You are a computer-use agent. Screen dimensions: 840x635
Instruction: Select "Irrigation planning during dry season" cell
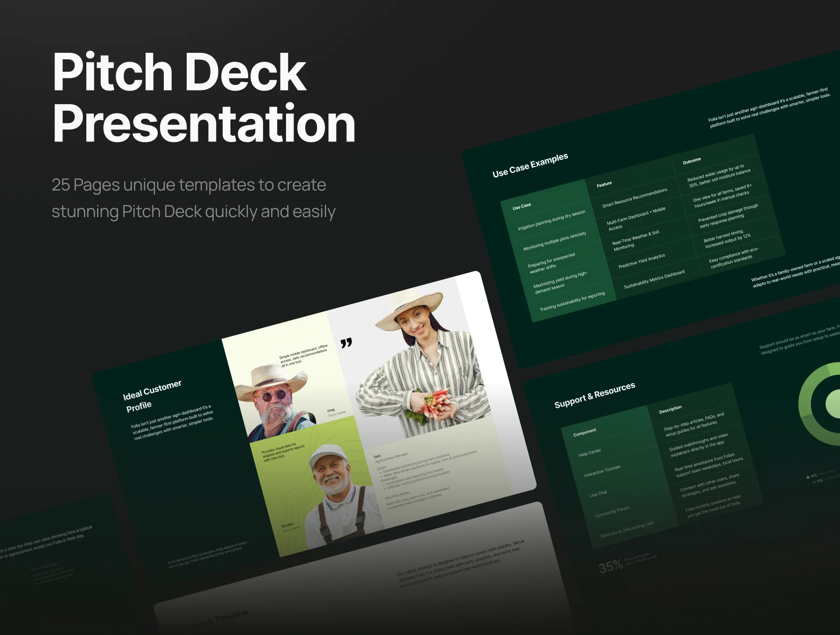(551, 220)
